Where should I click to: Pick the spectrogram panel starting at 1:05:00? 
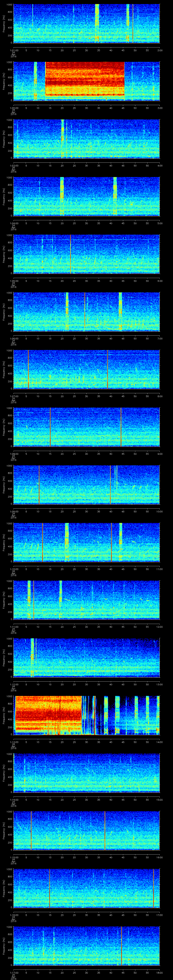87,254
